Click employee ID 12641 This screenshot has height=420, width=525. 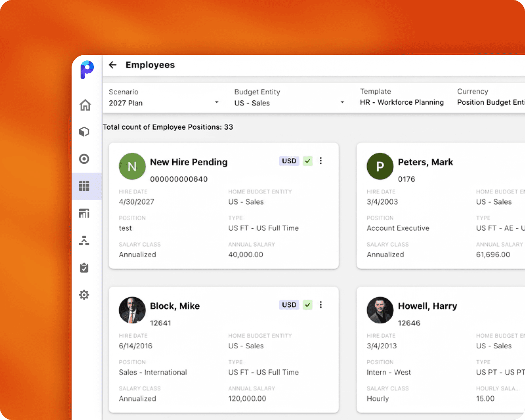pyautogui.click(x=160, y=323)
